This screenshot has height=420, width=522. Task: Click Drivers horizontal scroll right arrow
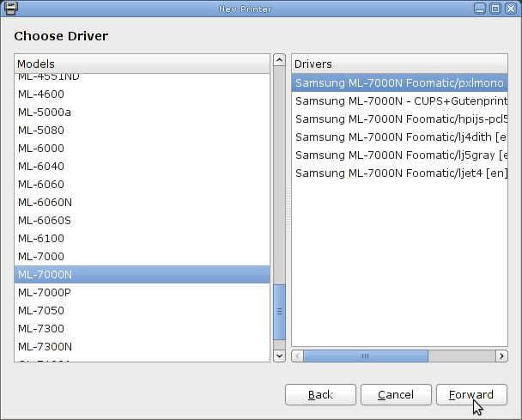tap(501, 356)
